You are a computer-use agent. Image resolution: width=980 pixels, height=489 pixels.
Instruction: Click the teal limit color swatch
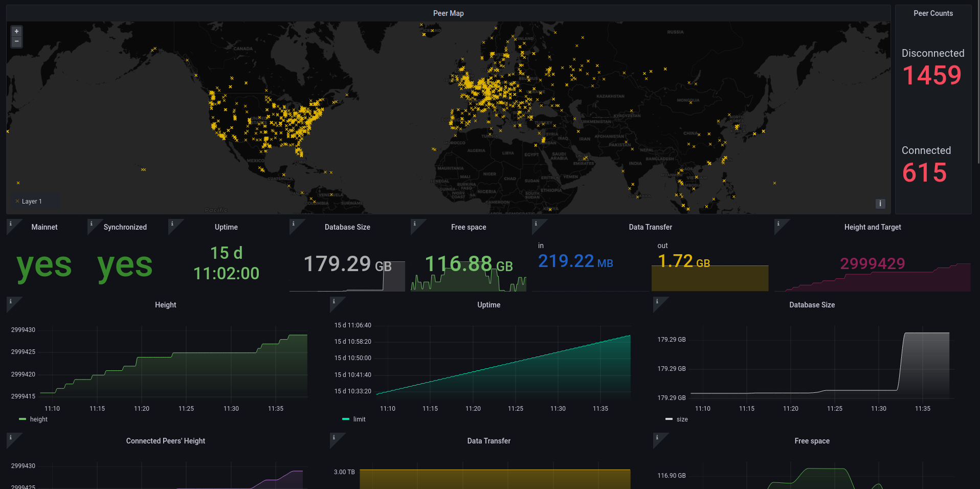pyautogui.click(x=346, y=419)
